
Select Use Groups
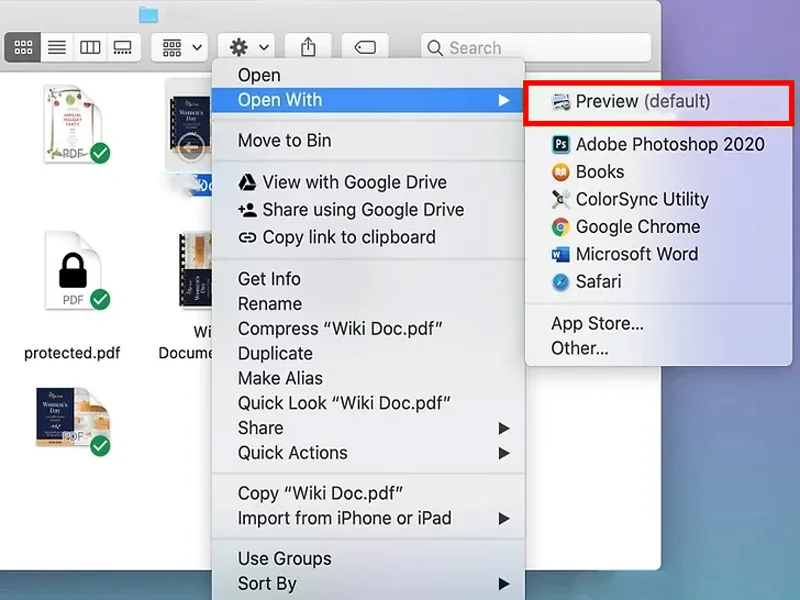[368, 559]
